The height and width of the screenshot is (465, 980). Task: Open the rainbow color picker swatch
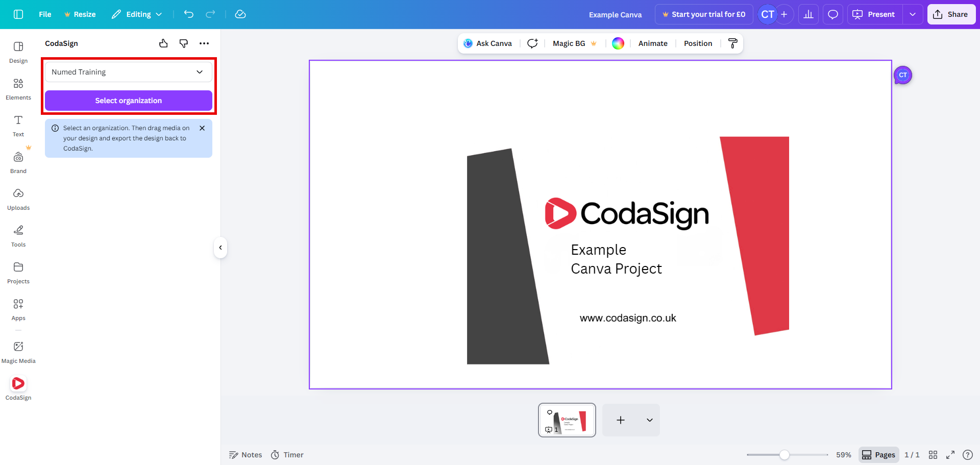[x=618, y=43]
